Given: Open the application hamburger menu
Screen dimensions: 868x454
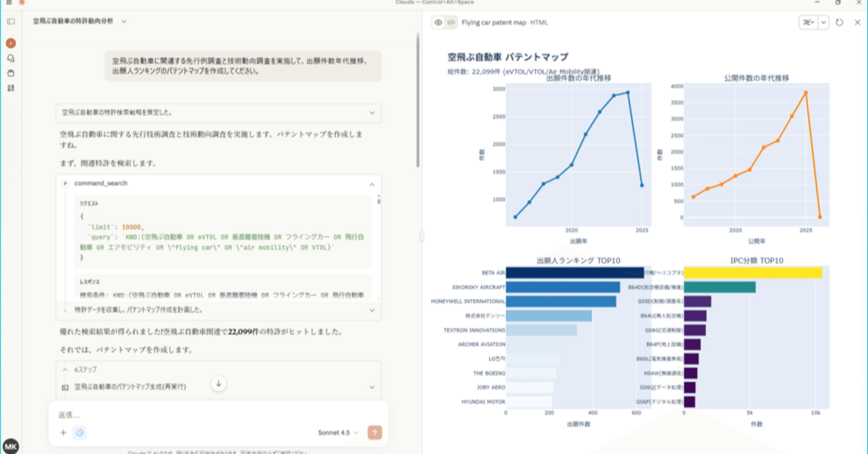Looking at the screenshot, I should [x=9, y=3].
